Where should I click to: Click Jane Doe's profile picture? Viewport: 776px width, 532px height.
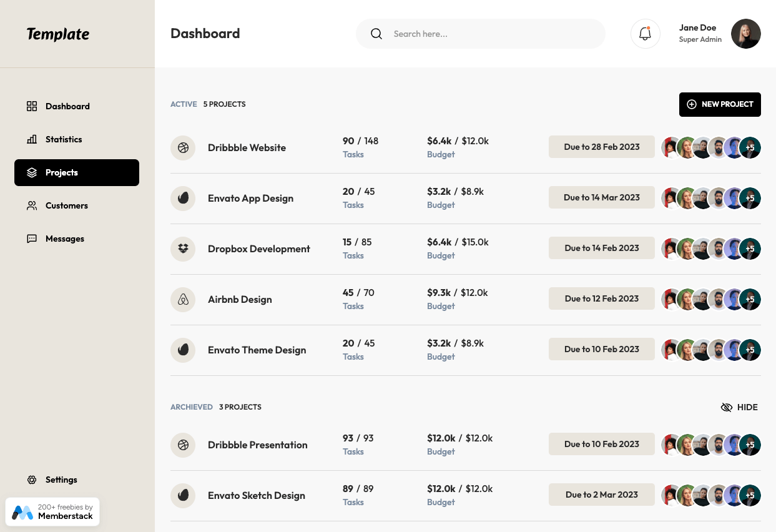click(746, 34)
